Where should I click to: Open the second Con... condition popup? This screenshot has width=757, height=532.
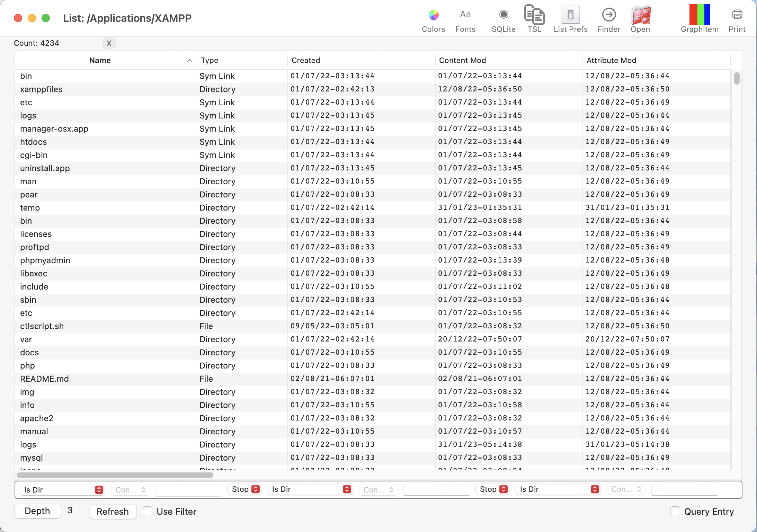pos(378,490)
